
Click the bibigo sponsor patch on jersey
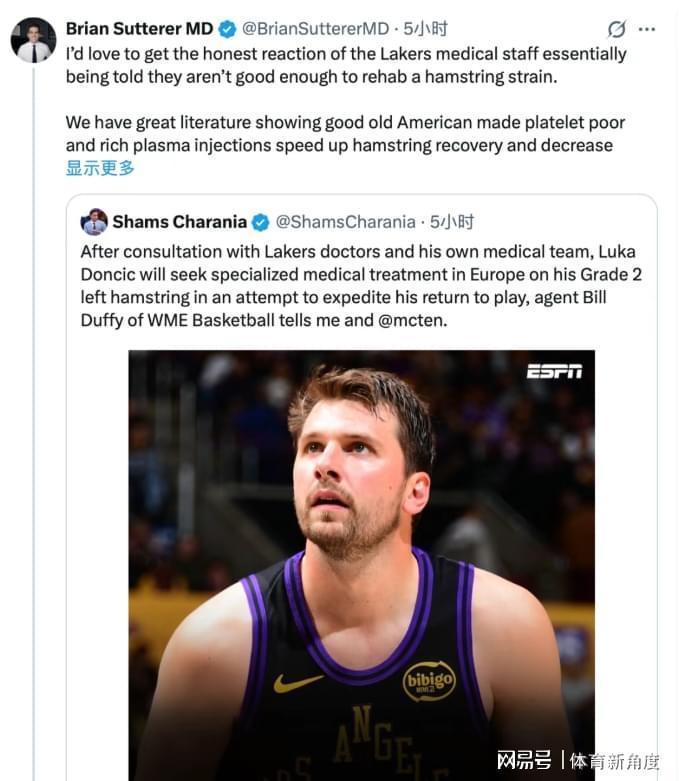pyautogui.click(x=429, y=681)
